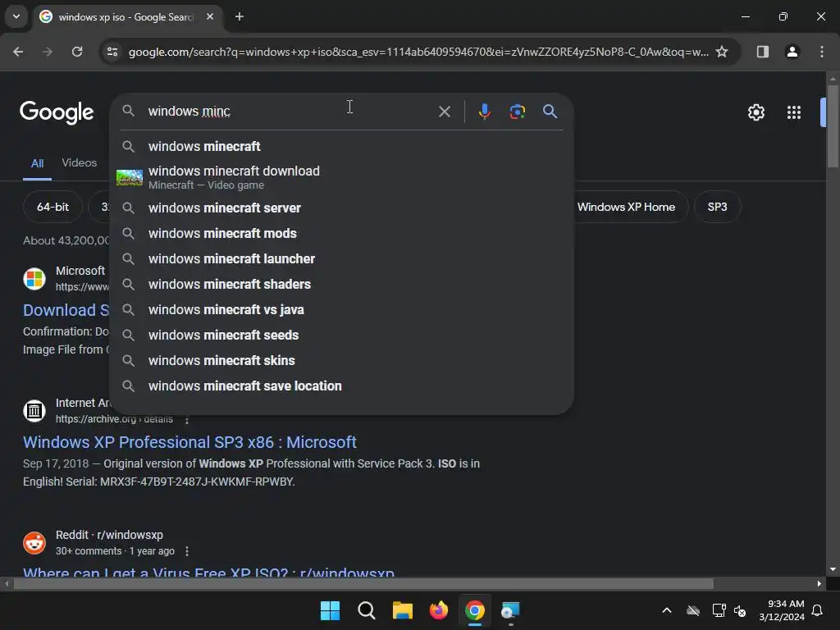The image size is (840, 630).
Task: Select suggestion 'windows minecraft download'
Action: [341, 177]
